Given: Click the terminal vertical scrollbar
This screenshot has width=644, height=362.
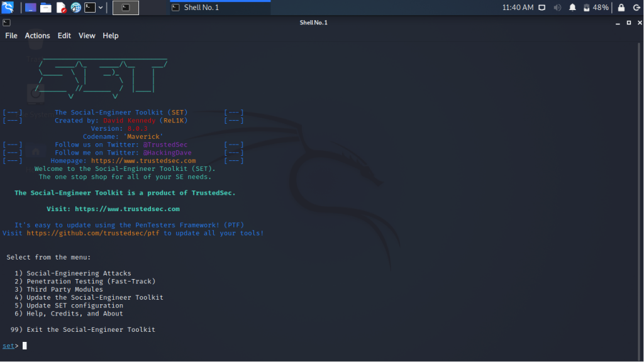Looking at the screenshot, I should pos(639,201).
